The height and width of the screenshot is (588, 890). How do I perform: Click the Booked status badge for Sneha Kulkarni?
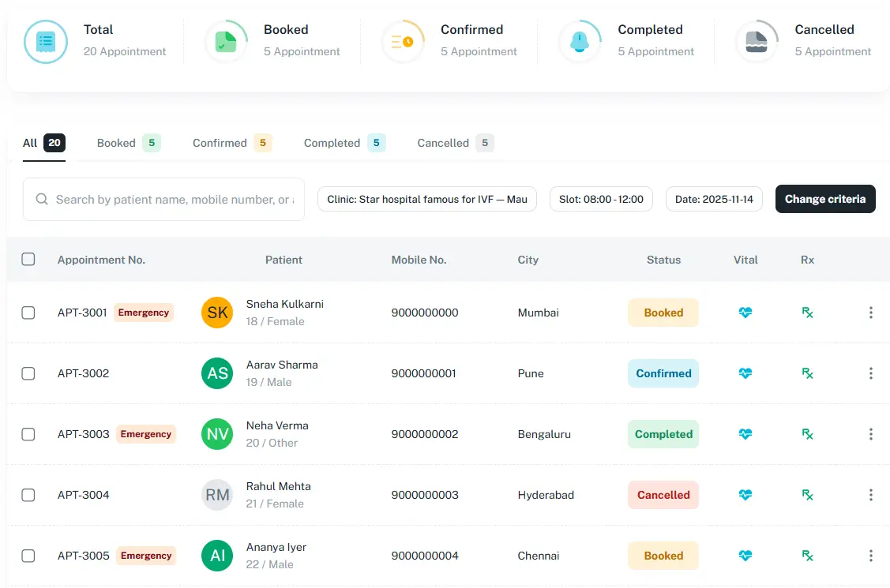(663, 313)
